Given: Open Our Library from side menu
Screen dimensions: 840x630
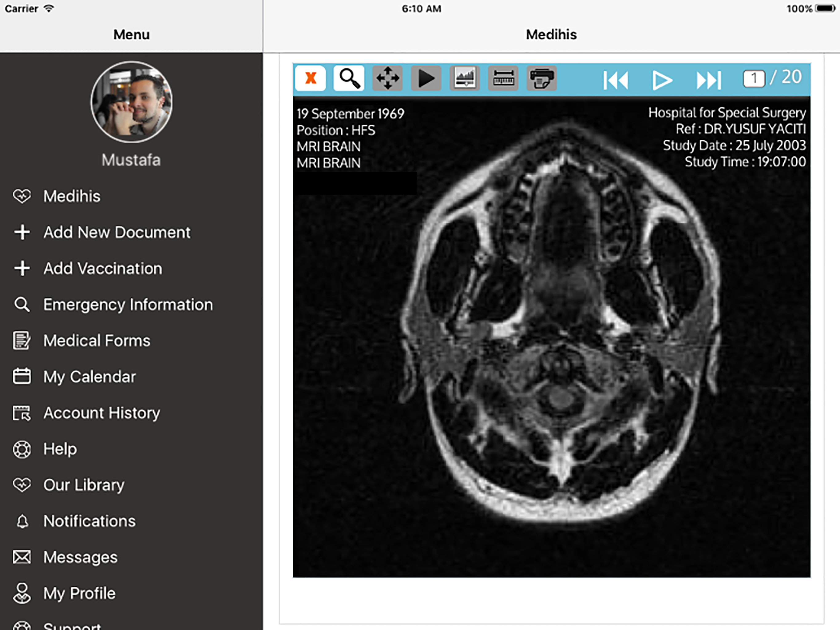Looking at the screenshot, I should coord(131,485).
